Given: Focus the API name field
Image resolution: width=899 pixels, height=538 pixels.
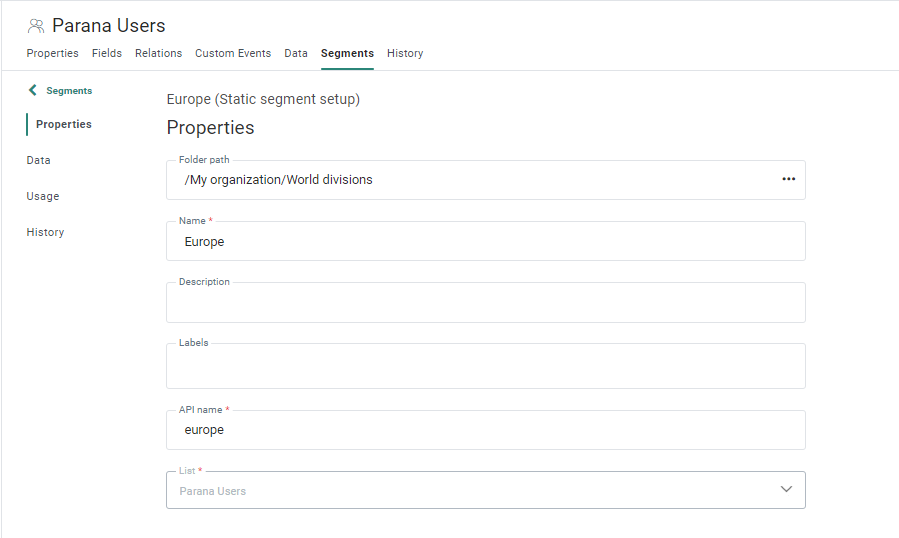Looking at the screenshot, I should (x=485, y=430).
